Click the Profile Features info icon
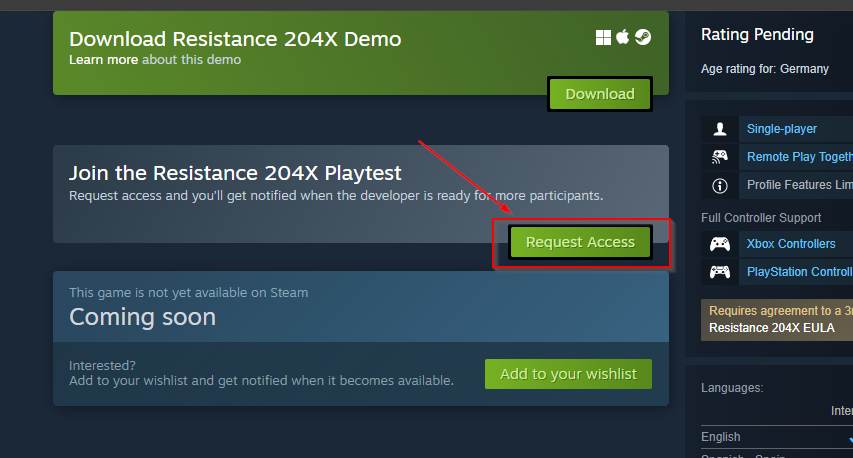853x458 pixels. point(720,185)
